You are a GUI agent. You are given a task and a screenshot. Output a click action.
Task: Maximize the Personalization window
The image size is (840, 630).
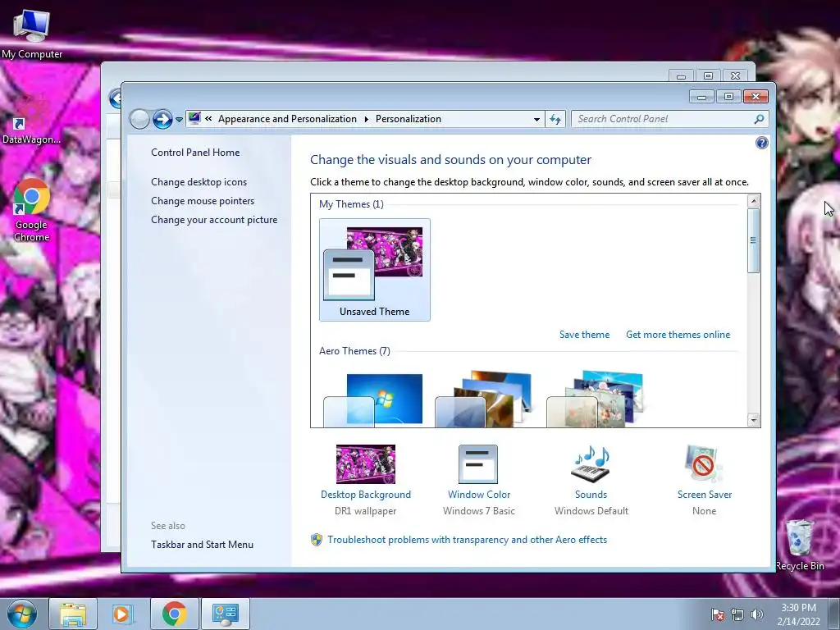pos(728,97)
